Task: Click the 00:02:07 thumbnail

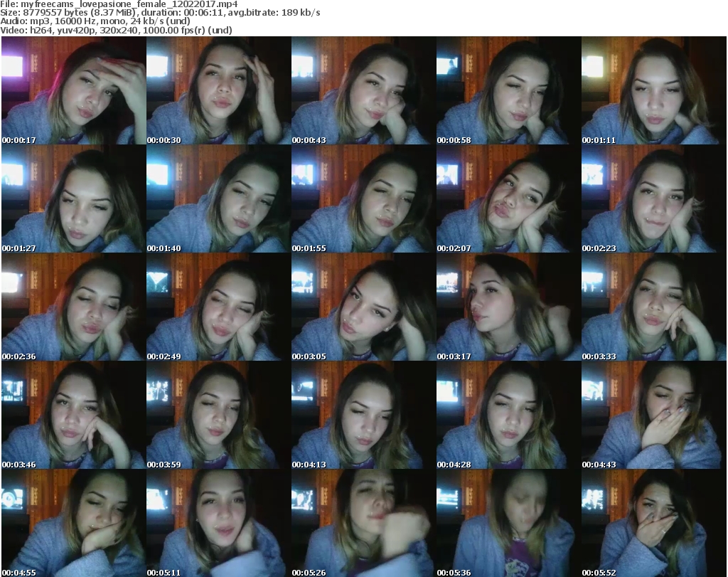Action: (x=508, y=198)
